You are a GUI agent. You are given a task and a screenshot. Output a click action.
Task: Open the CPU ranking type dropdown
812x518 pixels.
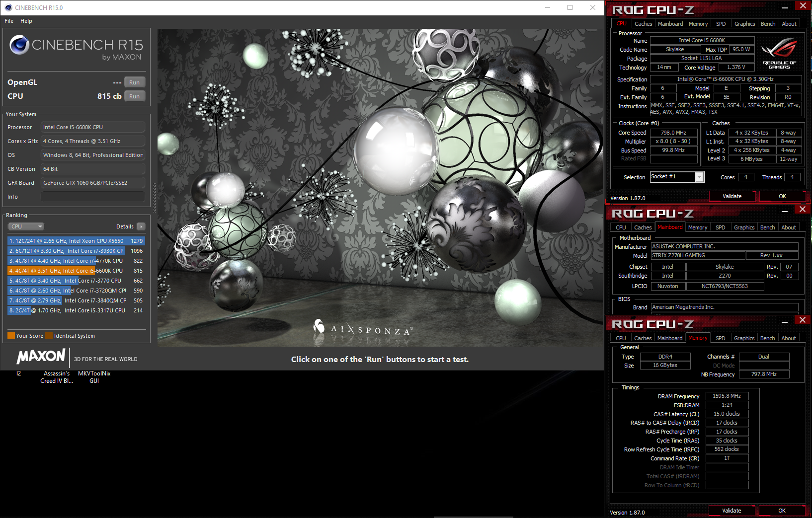point(26,226)
